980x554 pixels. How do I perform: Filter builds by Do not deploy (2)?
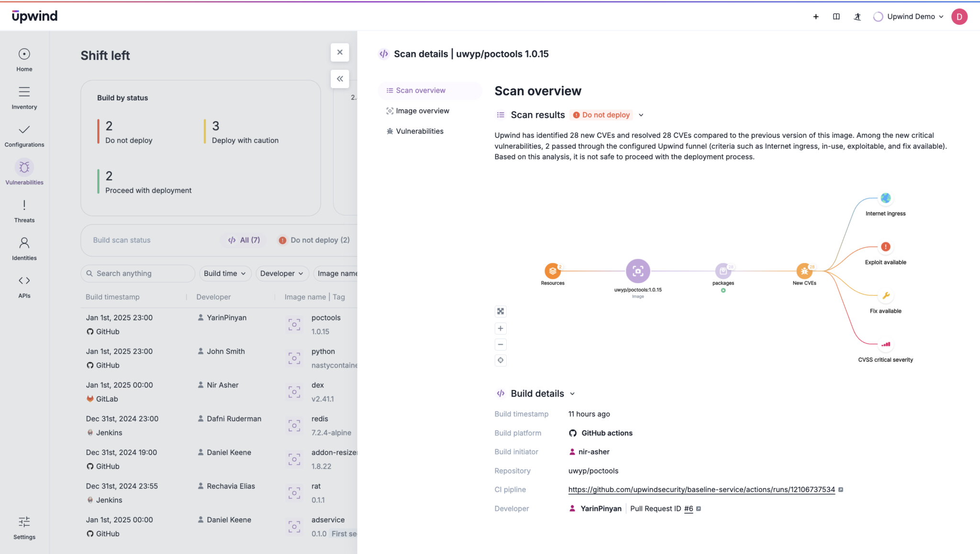[314, 240]
